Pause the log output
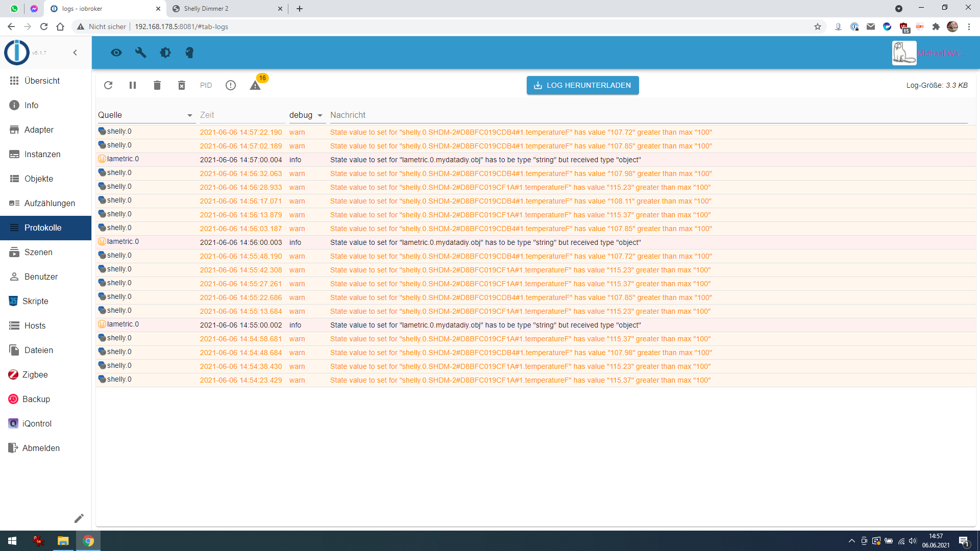The height and width of the screenshot is (551, 980). pos(133,85)
